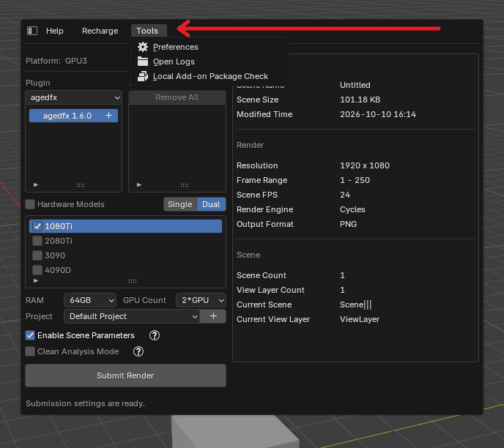The image size is (504, 448).
Task: Expand the selected plugins list filter triangle
Action: (139, 184)
